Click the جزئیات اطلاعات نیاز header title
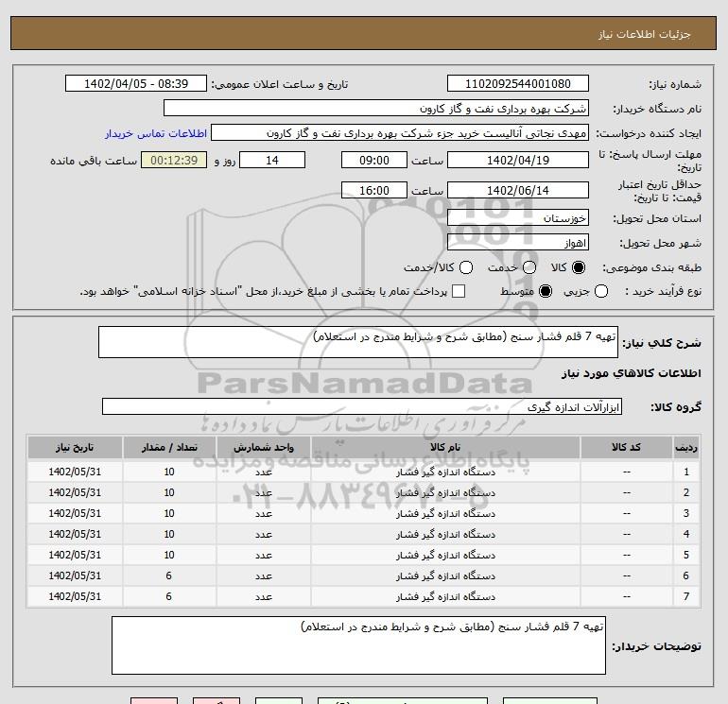Viewport: 728px width, 704px height. (x=644, y=34)
